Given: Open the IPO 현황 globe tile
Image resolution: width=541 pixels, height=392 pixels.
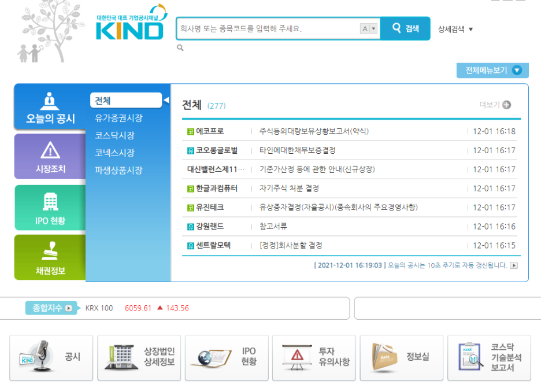Looking at the screenshot, I should pyautogui.click(x=227, y=357).
